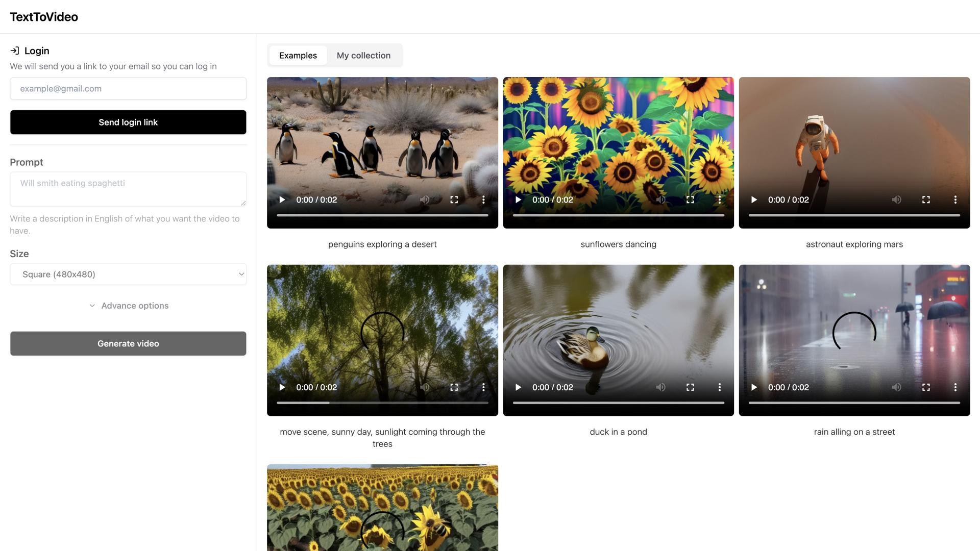This screenshot has height=551, width=980.
Task: Open fullscreen for astronaut exploring mars video
Action: pos(926,199)
